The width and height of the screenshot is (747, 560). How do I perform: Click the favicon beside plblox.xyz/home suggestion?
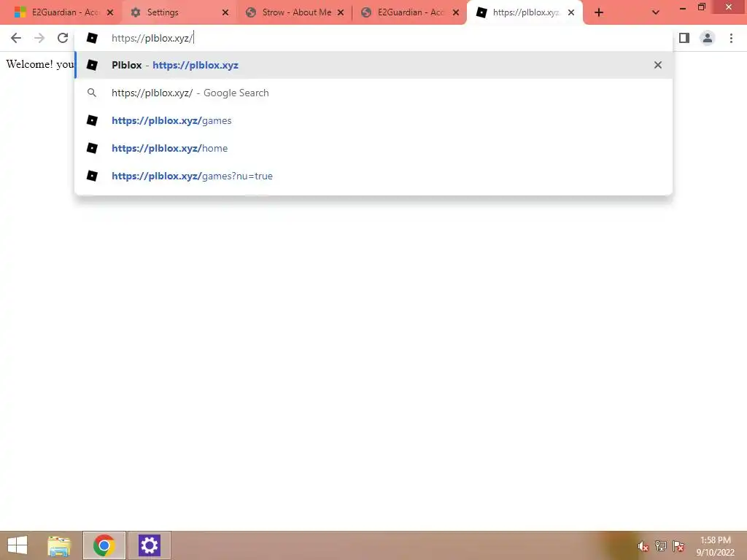(92, 148)
